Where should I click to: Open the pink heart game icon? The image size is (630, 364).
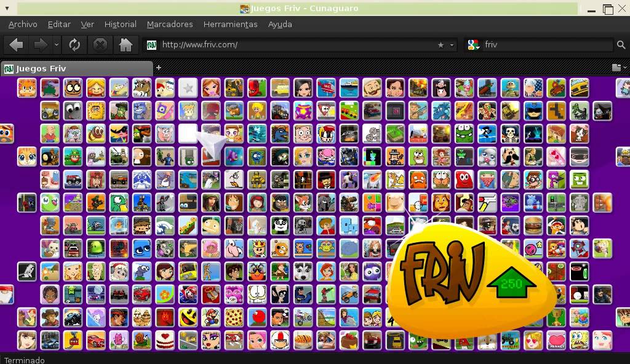556,340
